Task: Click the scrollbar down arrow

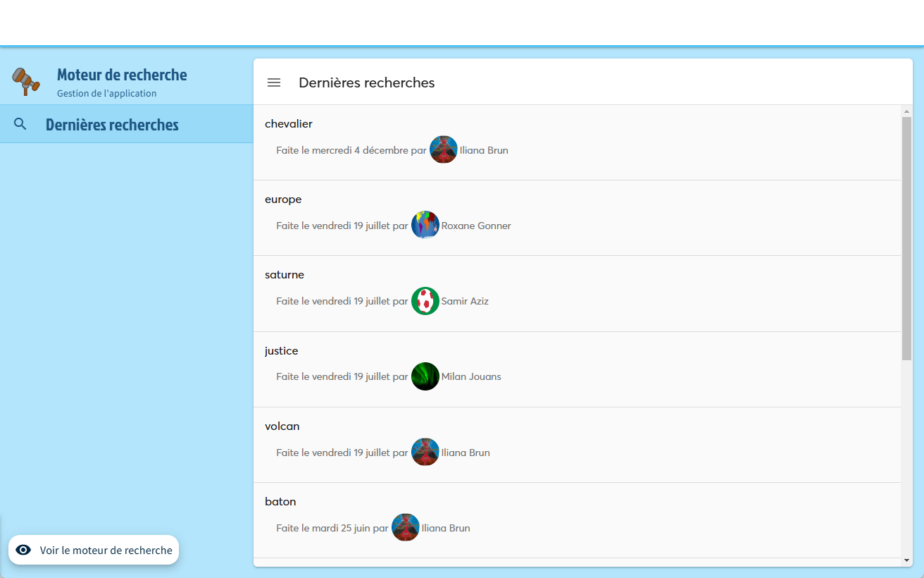Action: pos(906,560)
